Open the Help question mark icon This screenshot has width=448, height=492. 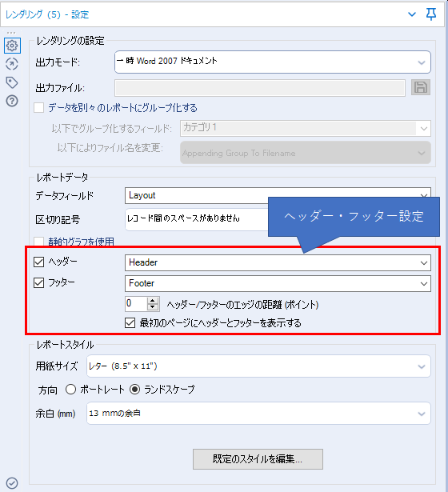coord(12,101)
